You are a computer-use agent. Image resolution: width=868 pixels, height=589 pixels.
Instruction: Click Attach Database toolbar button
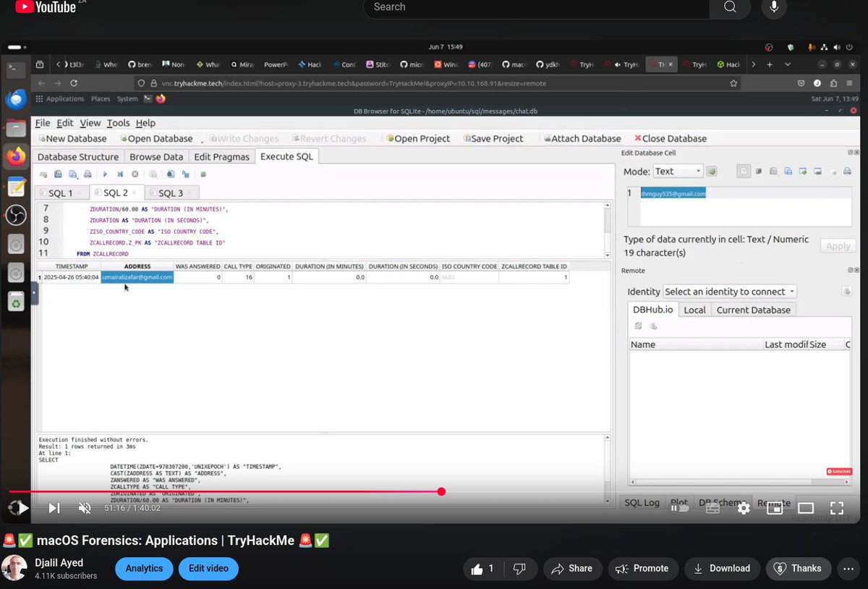[582, 138]
